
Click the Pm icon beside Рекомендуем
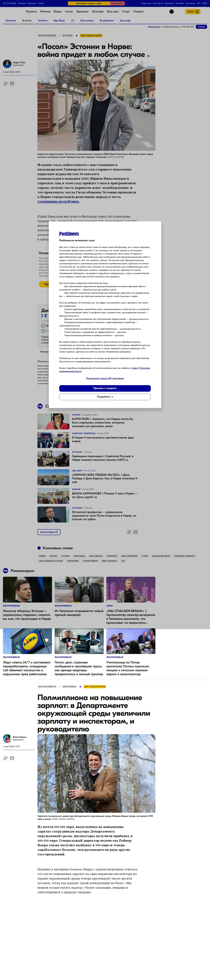point(5,571)
